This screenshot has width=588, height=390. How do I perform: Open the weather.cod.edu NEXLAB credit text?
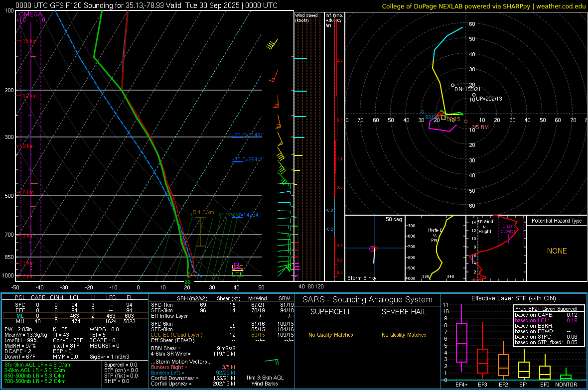click(x=483, y=6)
